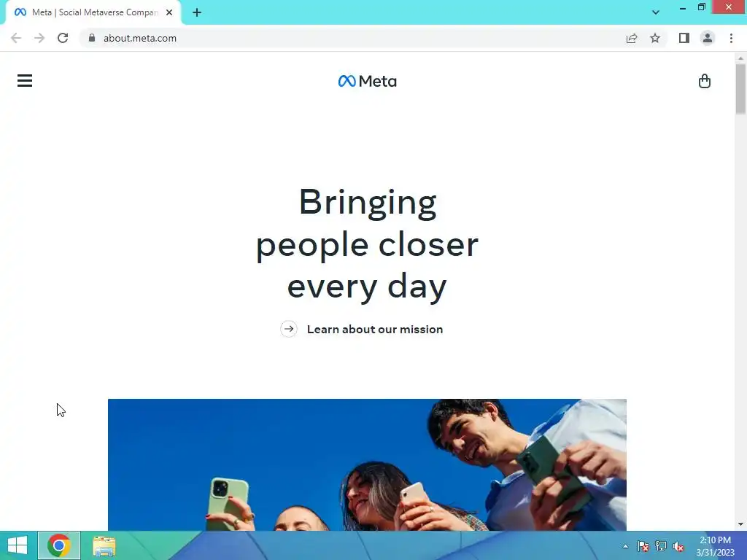
Task: Expand the tab search chevron
Action: [x=656, y=12]
